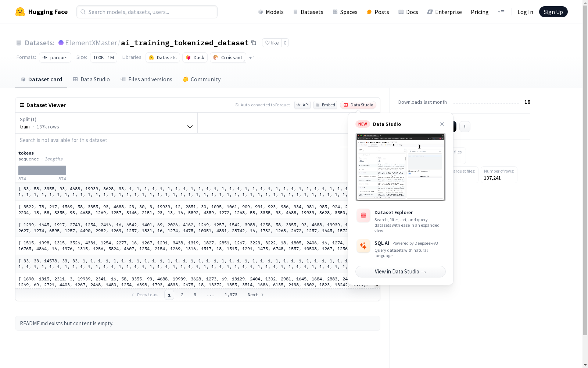Click the tokens column header
Screen dimensions: 588x368
(26, 153)
